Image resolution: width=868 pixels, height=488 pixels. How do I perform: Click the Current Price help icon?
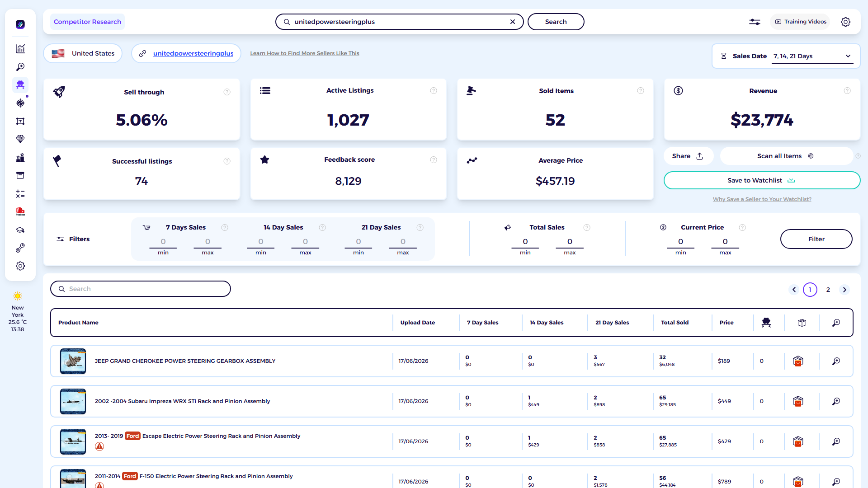coord(742,228)
